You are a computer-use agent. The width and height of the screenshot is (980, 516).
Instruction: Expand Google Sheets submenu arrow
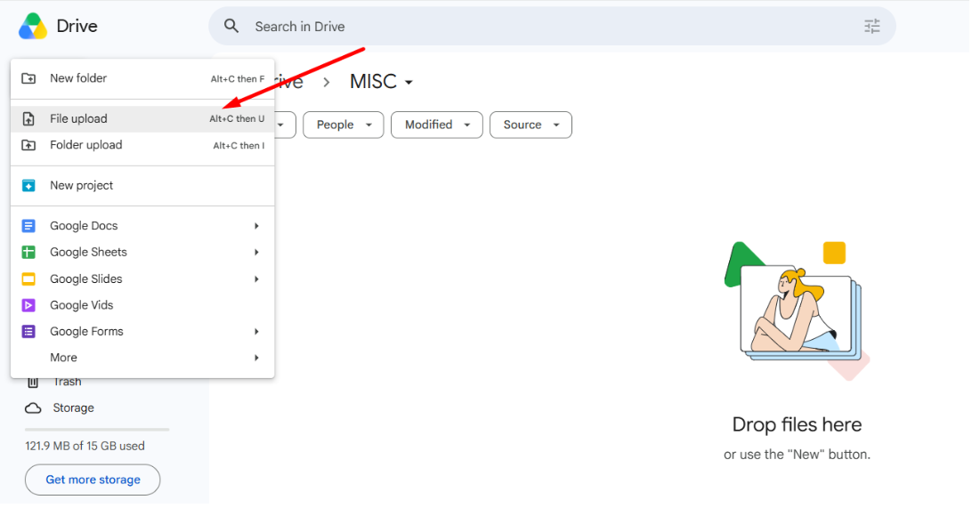point(256,253)
